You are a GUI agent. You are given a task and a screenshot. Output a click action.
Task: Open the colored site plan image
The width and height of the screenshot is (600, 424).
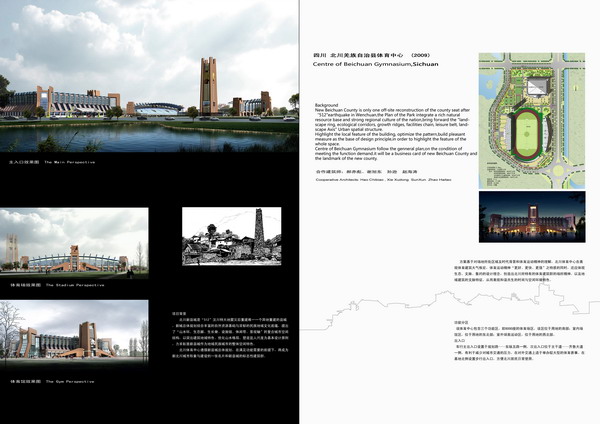(x=532, y=121)
